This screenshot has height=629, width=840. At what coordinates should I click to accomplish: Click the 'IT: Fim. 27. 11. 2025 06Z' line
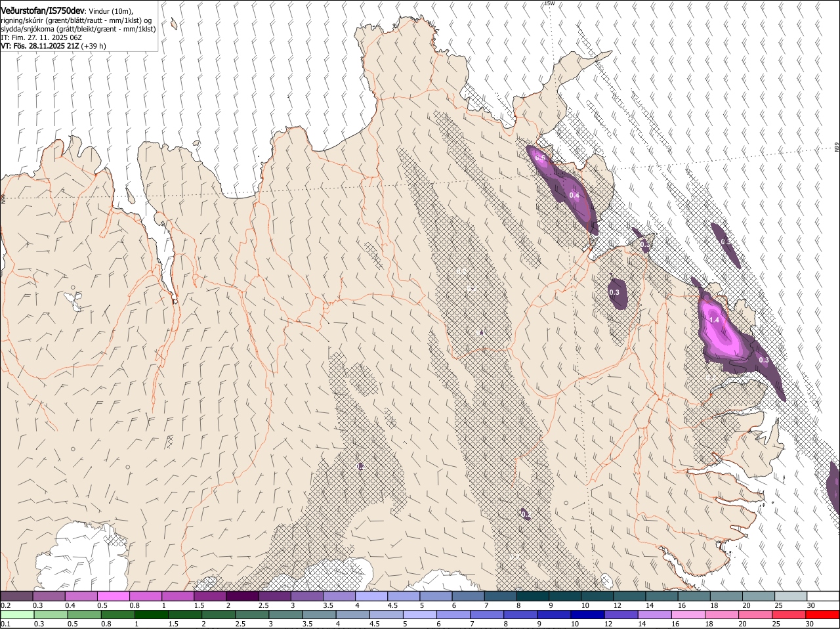pos(41,37)
